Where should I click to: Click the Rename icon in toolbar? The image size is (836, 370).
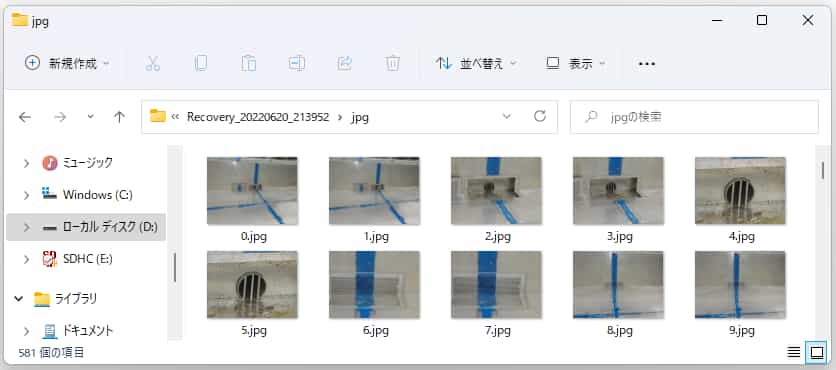click(x=296, y=63)
